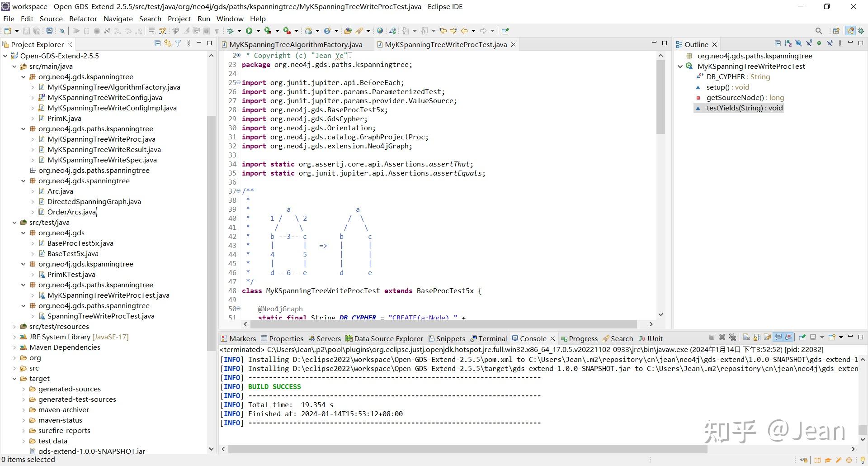Switch to MyKSpanningTreeAlgorithmFactory.java editor tab
Image resolution: width=868 pixels, height=466 pixels.
296,44
